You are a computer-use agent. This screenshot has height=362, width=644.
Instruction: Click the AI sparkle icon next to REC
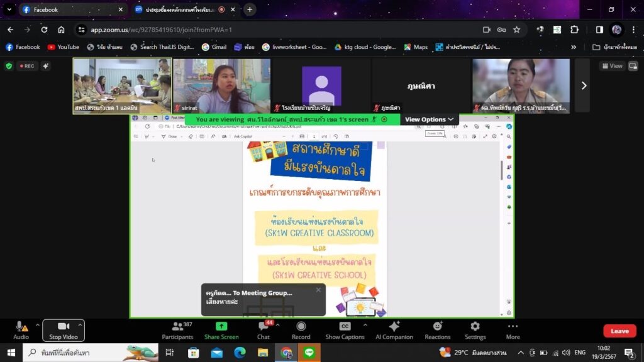pos(45,65)
